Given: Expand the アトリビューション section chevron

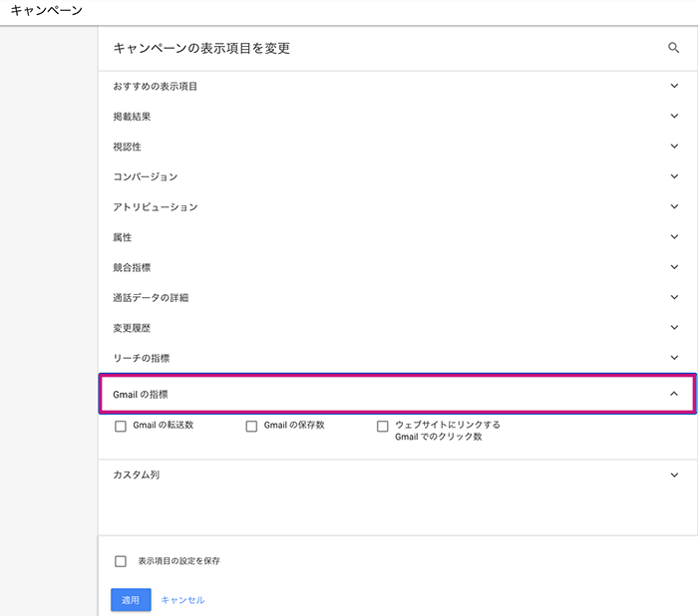Looking at the screenshot, I should tap(674, 206).
